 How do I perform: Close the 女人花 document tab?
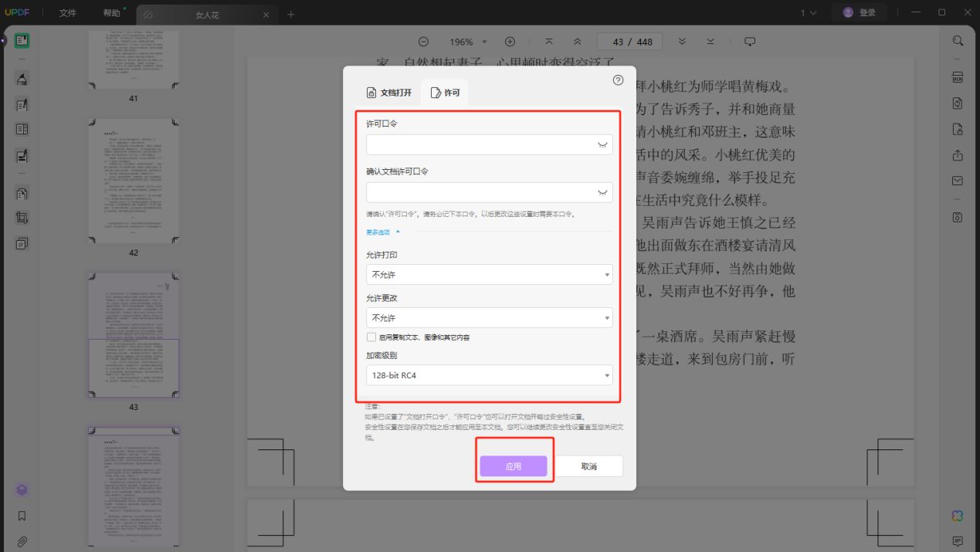coord(266,15)
